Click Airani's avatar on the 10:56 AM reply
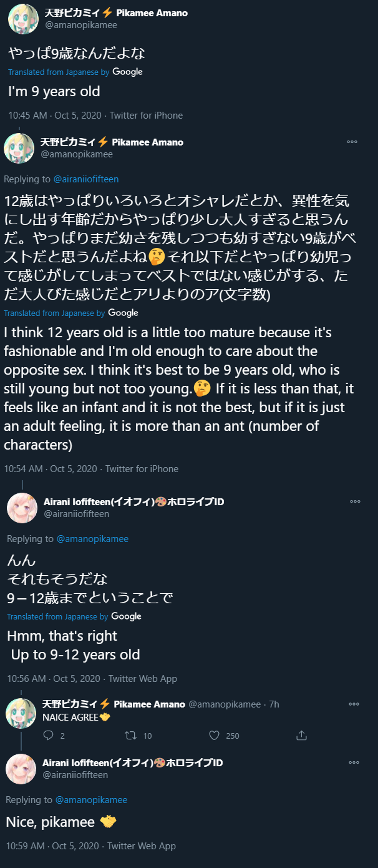This screenshot has height=868, width=378. click(x=22, y=508)
